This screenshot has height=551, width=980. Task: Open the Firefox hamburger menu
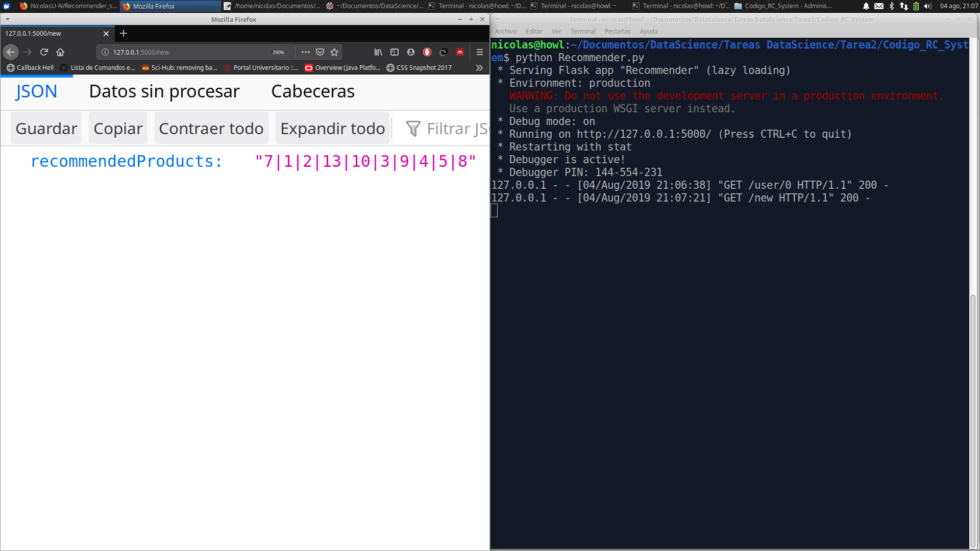[480, 52]
